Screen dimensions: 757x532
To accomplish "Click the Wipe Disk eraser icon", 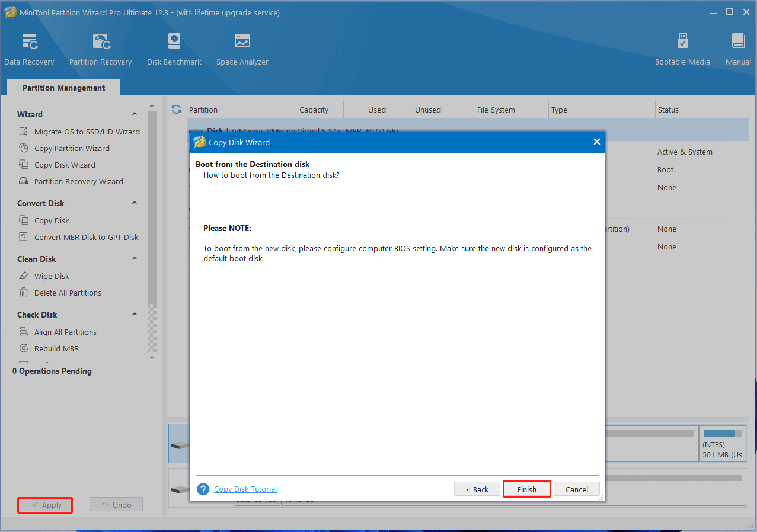I will pos(24,276).
